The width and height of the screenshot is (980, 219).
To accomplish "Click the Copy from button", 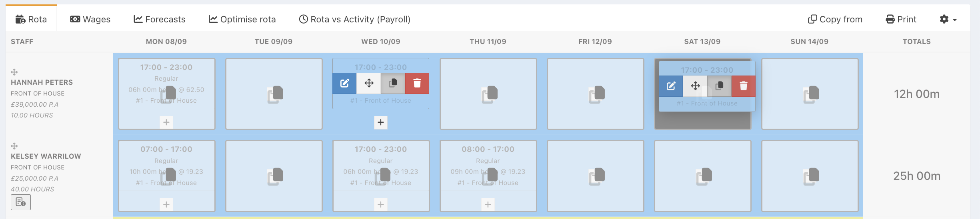I will click(835, 19).
